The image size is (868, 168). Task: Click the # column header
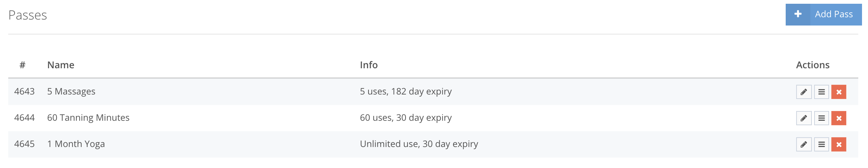point(22,65)
